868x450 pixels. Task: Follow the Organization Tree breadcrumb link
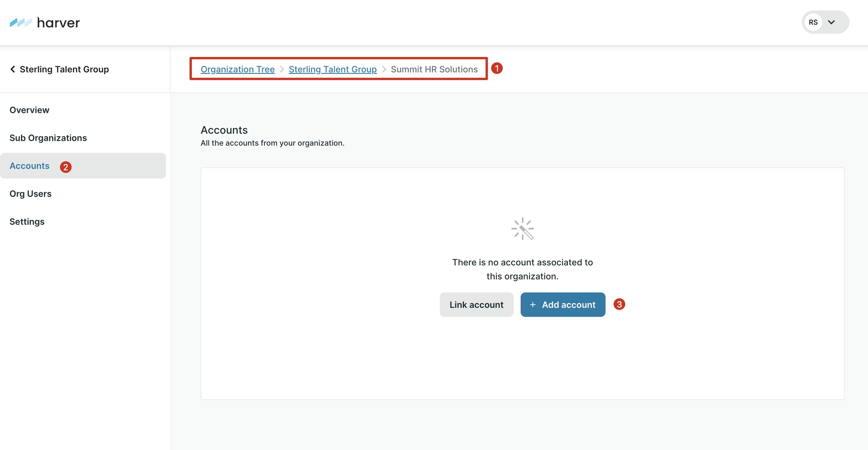pos(237,69)
